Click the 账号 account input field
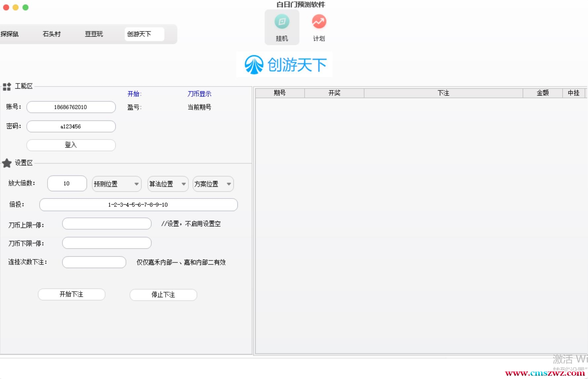The height and width of the screenshot is (379, 588). [x=71, y=107]
